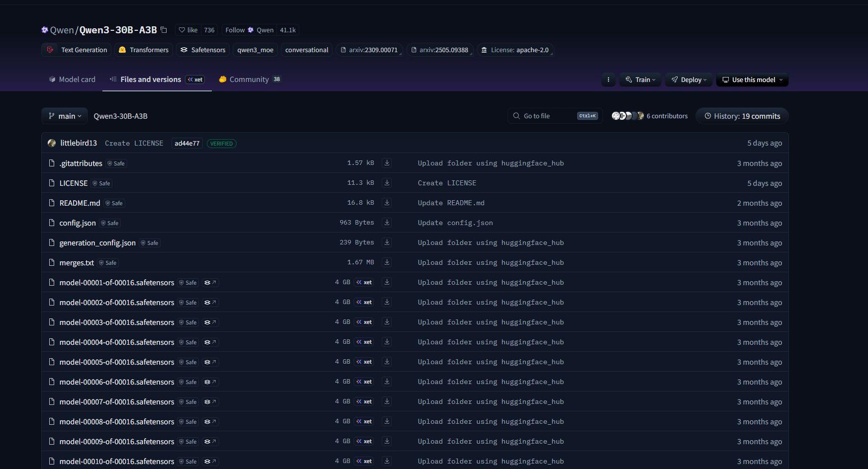Open the conversational tag
The height and width of the screenshot is (469, 868).
[307, 50]
